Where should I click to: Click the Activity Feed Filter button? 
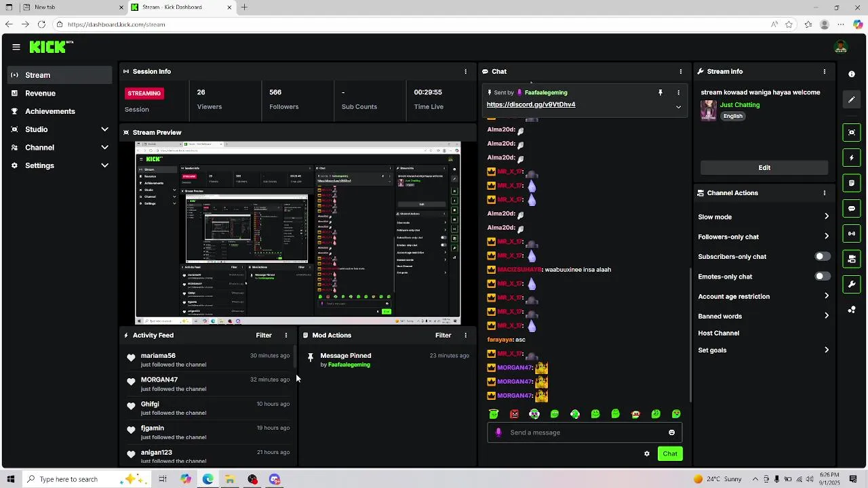pyautogui.click(x=264, y=335)
